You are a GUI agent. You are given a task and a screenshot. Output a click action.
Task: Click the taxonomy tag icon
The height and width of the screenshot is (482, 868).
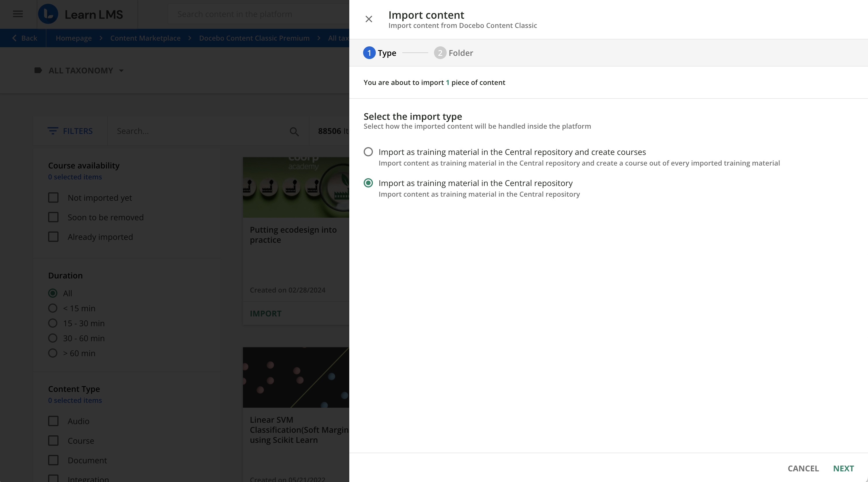pyautogui.click(x=38, y=70)
